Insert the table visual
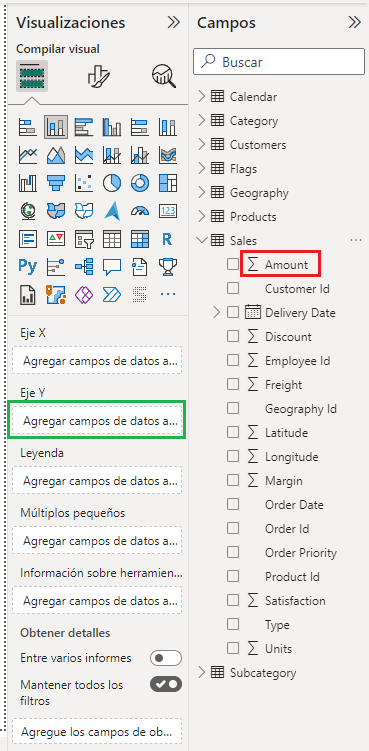 (x=112, y=239)
